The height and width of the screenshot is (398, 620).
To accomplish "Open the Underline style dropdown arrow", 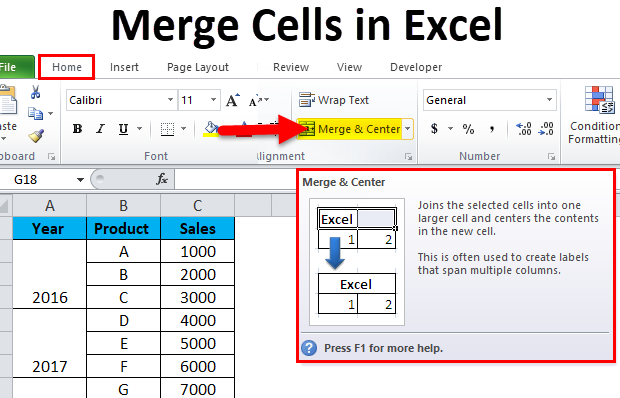I will [x=139, y=128].
